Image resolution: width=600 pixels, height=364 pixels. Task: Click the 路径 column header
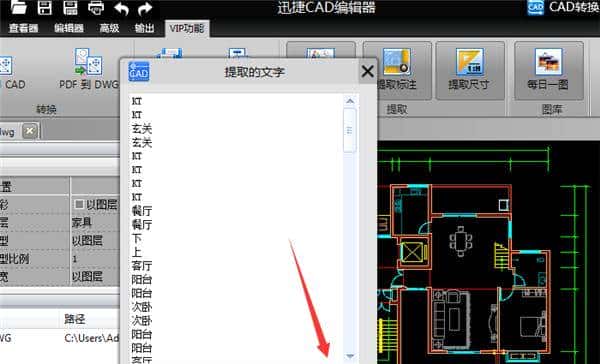click(75, 319)
